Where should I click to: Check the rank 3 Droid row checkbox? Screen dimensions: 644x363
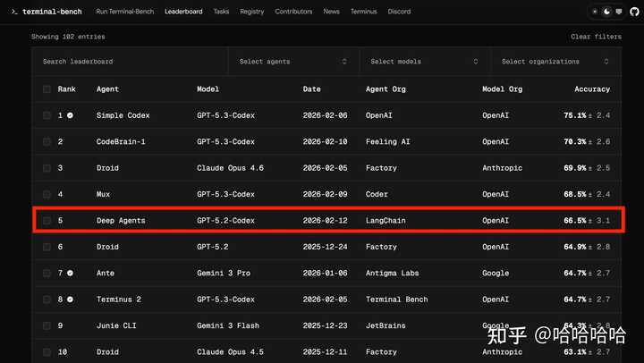pos(47,168)
